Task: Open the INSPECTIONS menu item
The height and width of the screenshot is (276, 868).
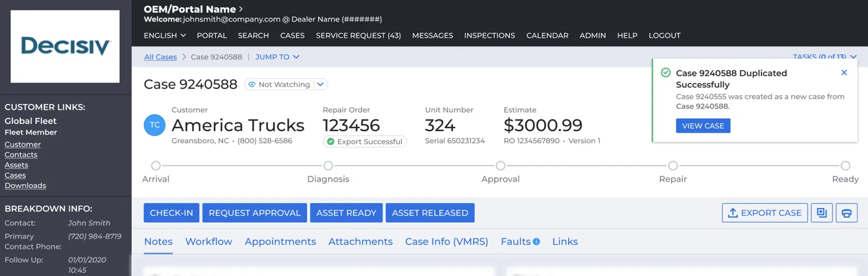Action: [x=490, y=35]
